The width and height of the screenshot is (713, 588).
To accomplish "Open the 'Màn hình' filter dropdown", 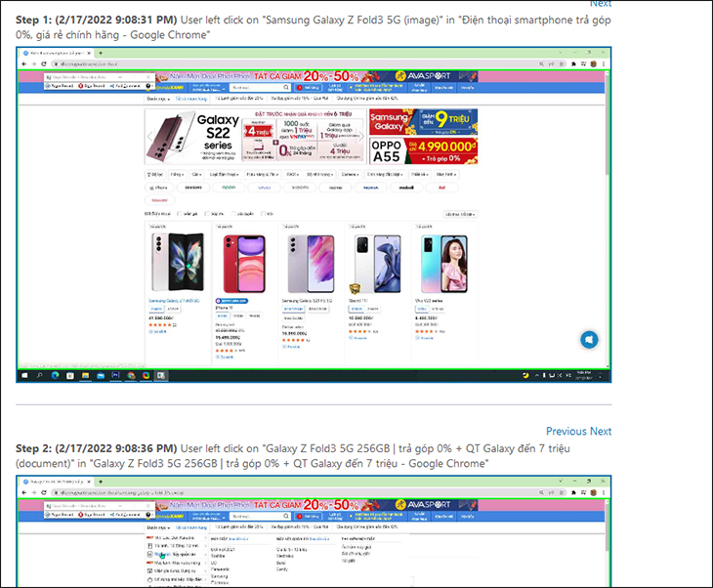I will tap(446, 174).
